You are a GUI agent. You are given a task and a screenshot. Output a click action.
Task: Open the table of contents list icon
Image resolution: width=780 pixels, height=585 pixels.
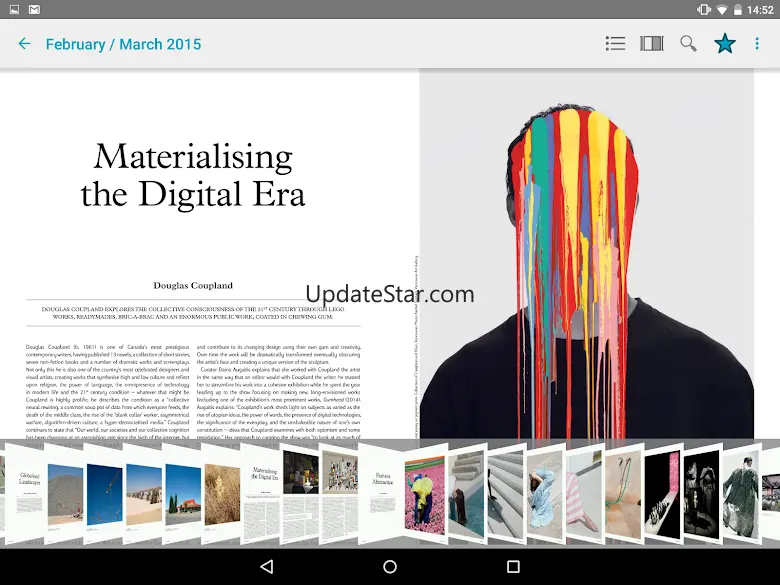tap(615, 44)
